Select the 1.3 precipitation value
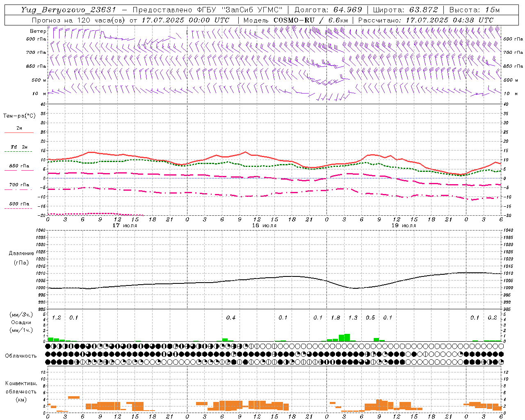This screenshot has width=525, height=420. click(353, 318)
